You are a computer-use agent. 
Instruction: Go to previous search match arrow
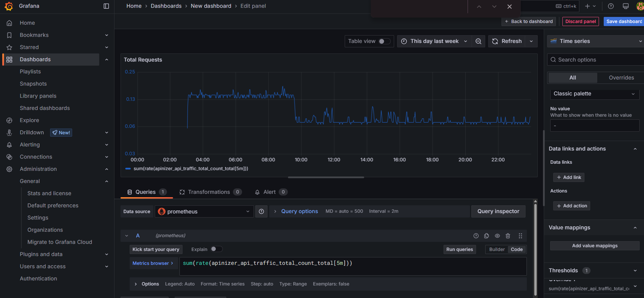(x=479, y=6)
